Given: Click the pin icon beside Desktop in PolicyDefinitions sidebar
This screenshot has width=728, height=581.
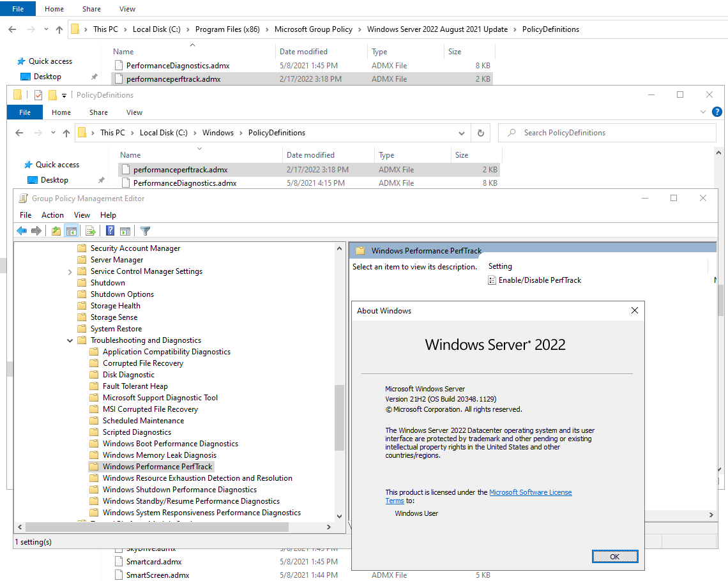Looking at the screenshot, I should point(101,180).
